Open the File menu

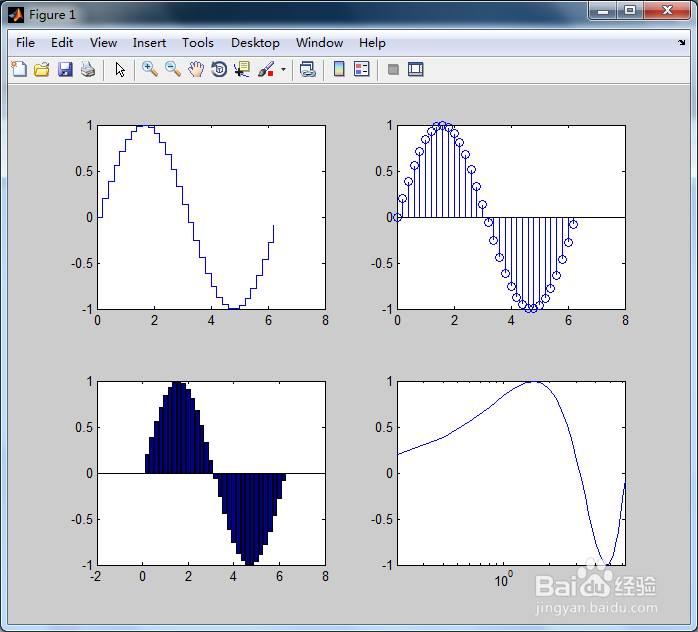[x=25, y=43]
